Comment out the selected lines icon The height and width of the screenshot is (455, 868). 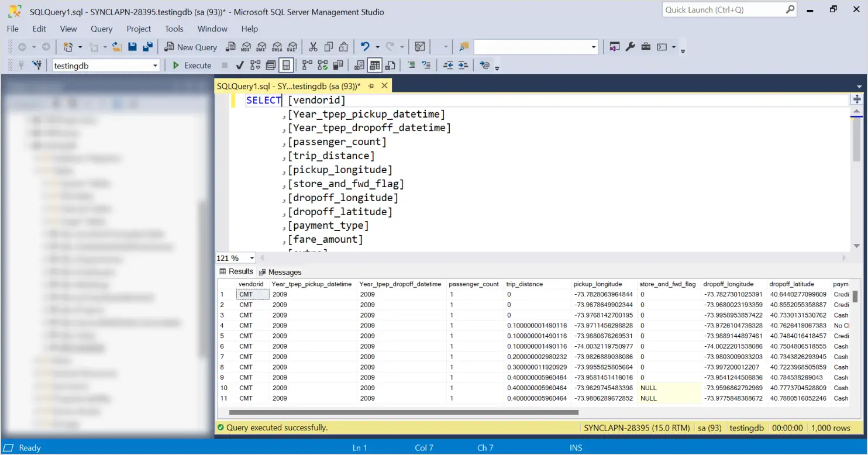[x=411, y=66]
